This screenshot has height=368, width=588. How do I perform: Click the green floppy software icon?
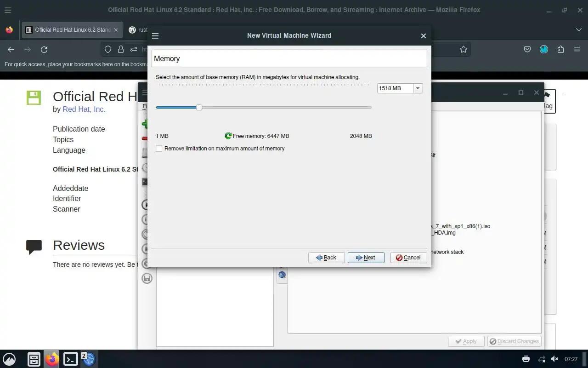[x=34, y=98]
